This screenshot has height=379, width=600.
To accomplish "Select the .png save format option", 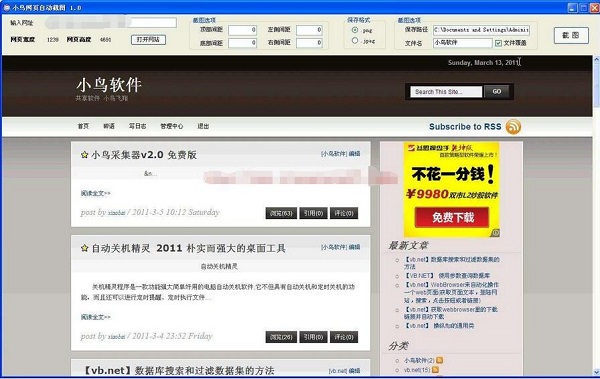I will click(355, 30).
